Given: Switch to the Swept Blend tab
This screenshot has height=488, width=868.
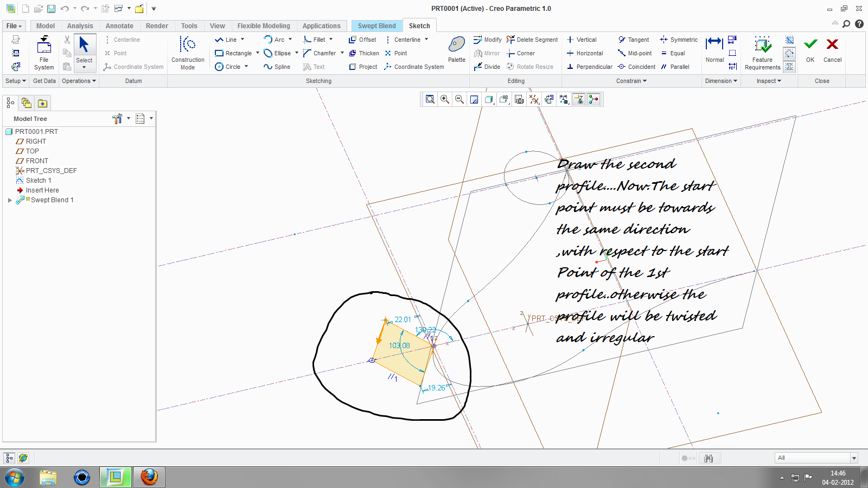Looking at the screenshot, I should click(377, 26).
